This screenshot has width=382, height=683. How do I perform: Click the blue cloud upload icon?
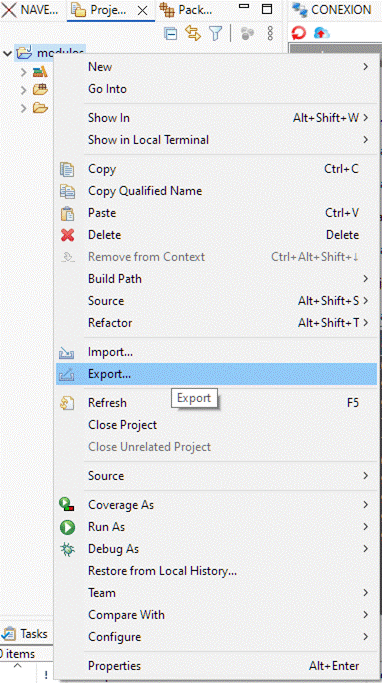point(321,33)
